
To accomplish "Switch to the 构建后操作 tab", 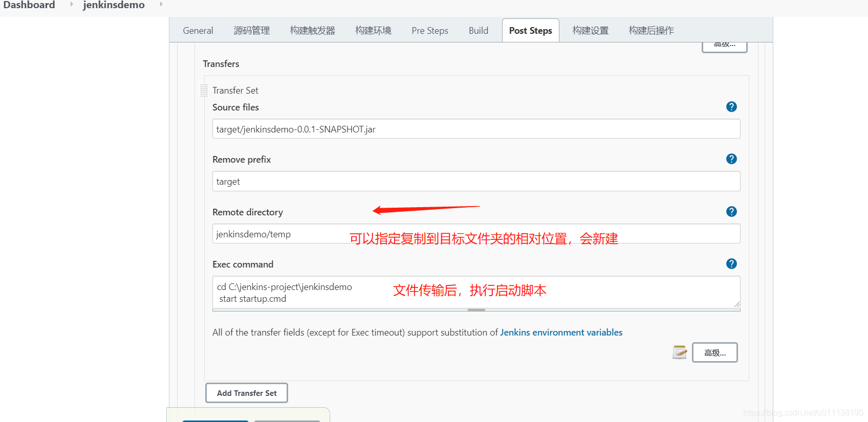I will tap(651, 31).
